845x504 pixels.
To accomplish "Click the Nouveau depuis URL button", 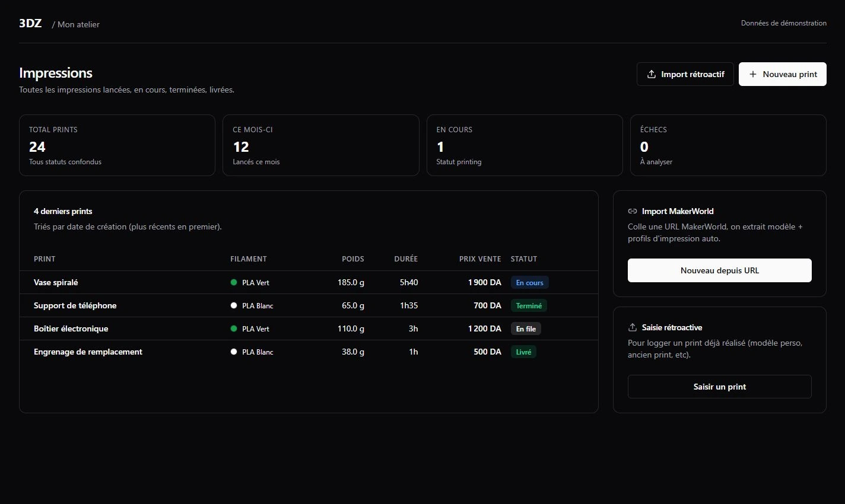I will 720,270.
